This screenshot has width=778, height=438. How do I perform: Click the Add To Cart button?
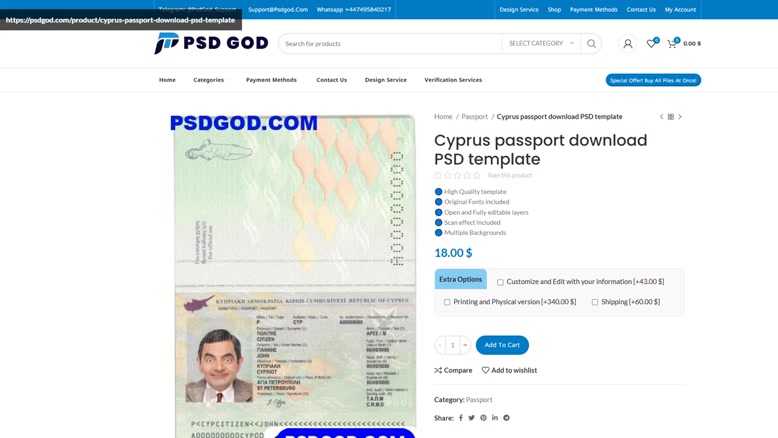click(x=502, y=345)
